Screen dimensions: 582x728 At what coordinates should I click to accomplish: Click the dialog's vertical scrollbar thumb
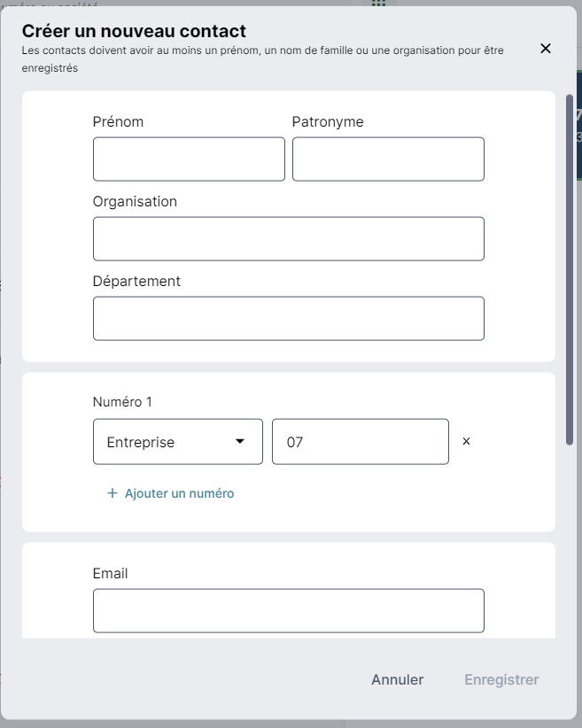570,270
